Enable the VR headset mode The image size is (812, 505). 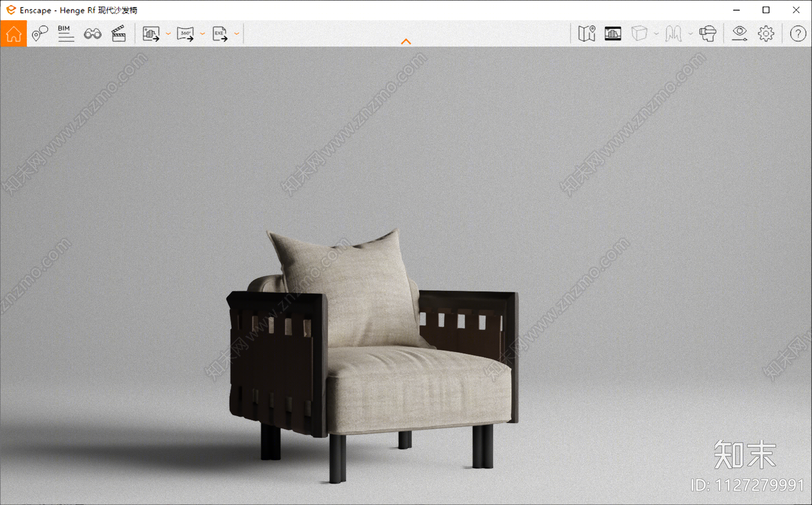pyautogui.click(x=708, y=34)
